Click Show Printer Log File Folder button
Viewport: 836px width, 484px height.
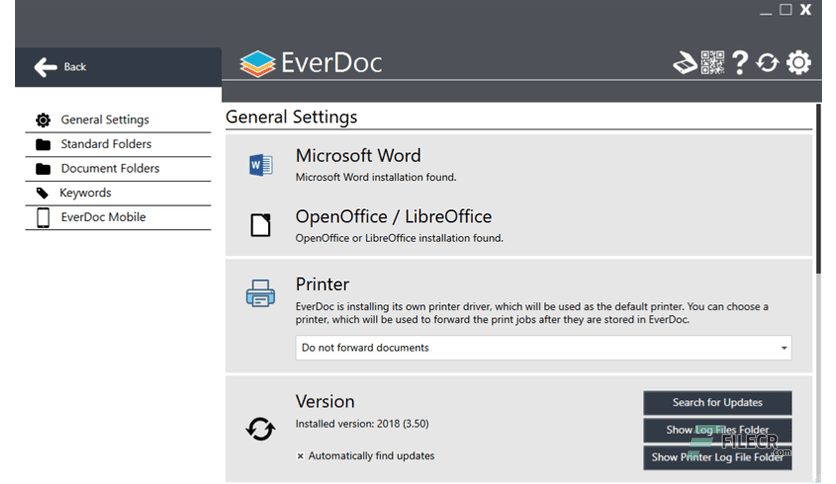pyautogui.click(x=717, y=457)
